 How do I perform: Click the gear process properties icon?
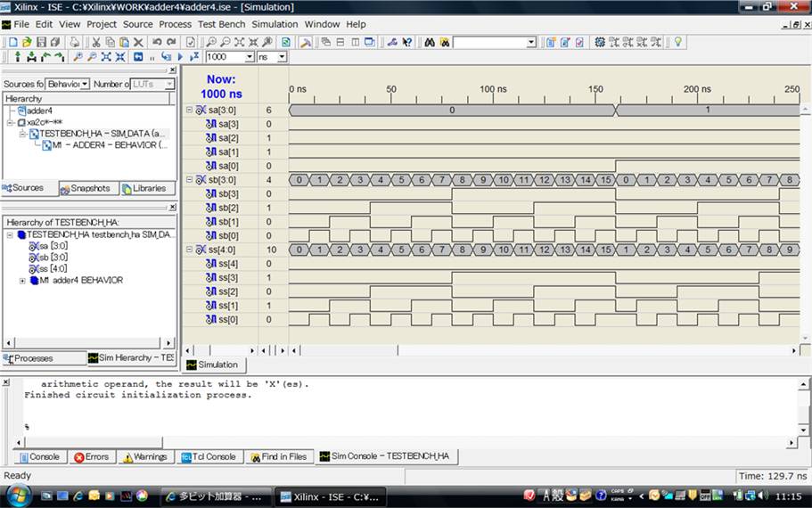[x=600, y=43]
